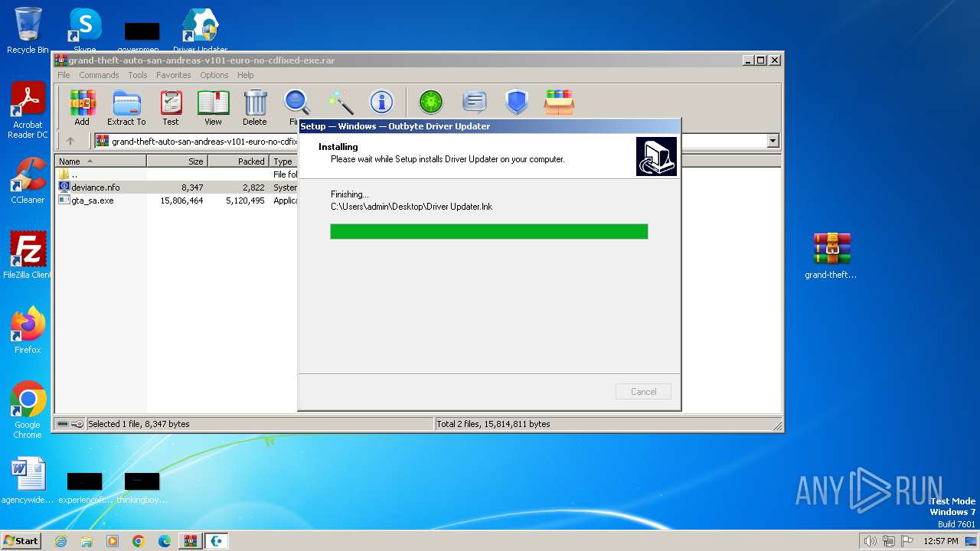Select the Skype desktop shortcut
The height and width of the screenshot is (551, 980).
pos(85,31)
